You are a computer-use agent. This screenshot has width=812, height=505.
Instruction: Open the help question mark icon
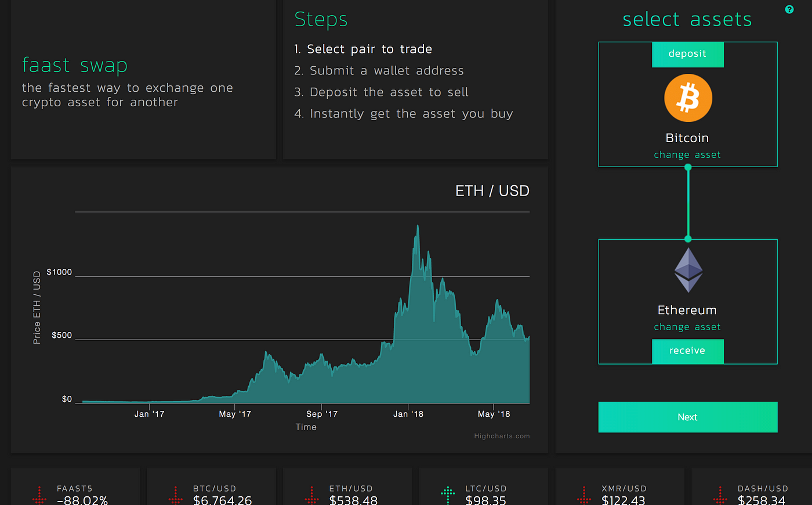[x=789, y=9]
